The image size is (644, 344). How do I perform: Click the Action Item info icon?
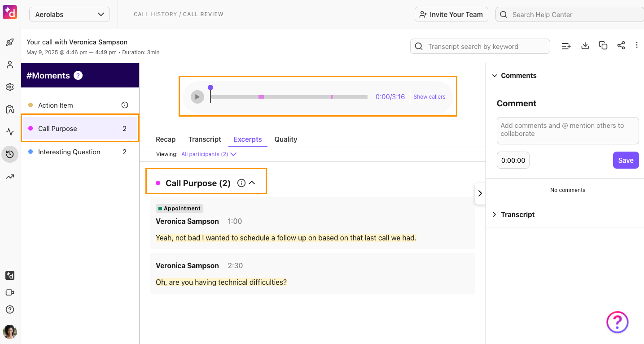[x=125, y=105]
